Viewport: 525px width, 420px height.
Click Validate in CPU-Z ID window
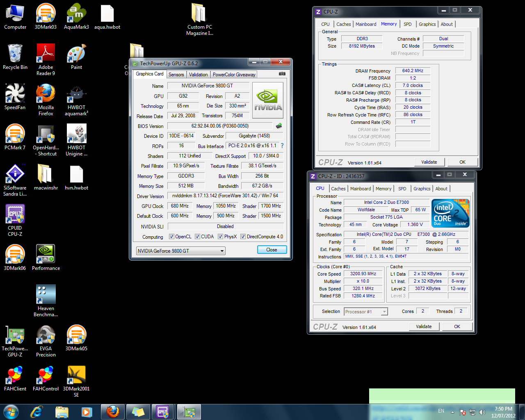coord(424,326)
